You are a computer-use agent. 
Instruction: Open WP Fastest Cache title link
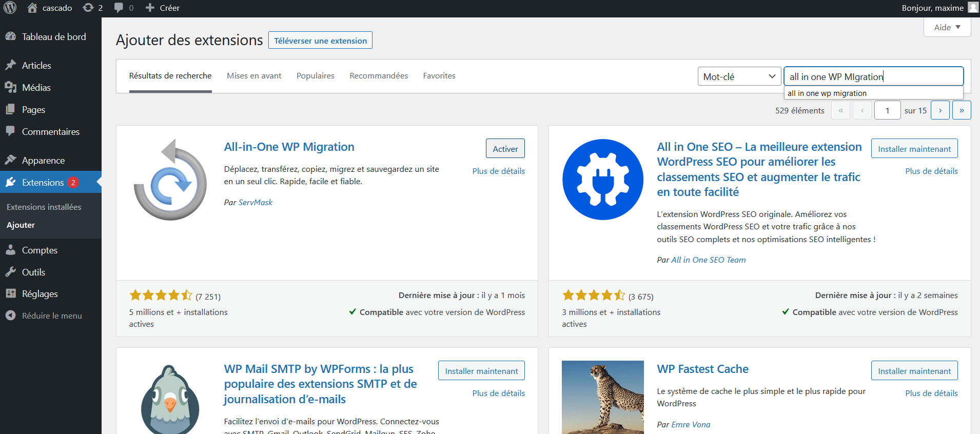coord(702,369)
